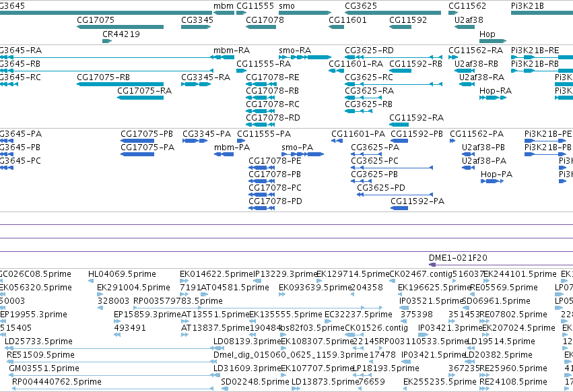573x392 pixels.
Task: Open EST label EK291004.5prime
Action: pyautogui.click(x=133, y=288)
